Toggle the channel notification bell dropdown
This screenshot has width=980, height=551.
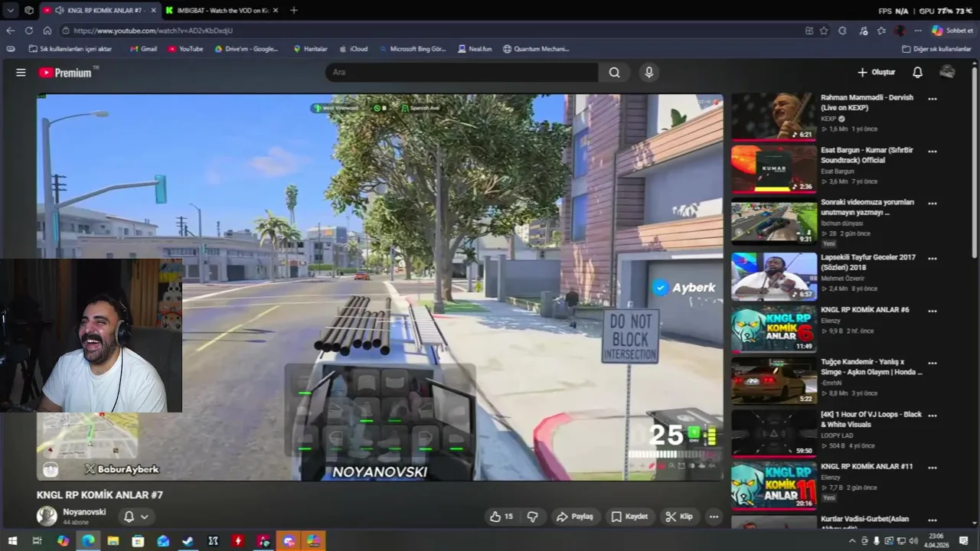136,517
